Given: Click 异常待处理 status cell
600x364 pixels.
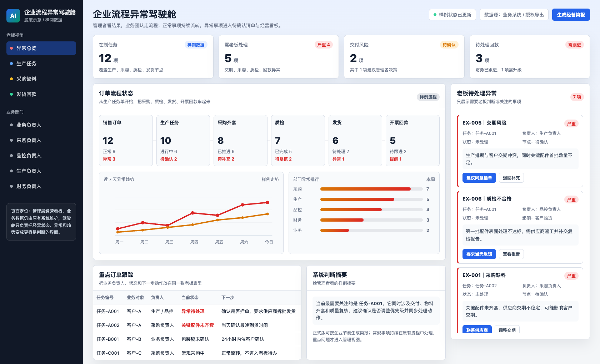Looking at the screenshot, I should 193,311.
